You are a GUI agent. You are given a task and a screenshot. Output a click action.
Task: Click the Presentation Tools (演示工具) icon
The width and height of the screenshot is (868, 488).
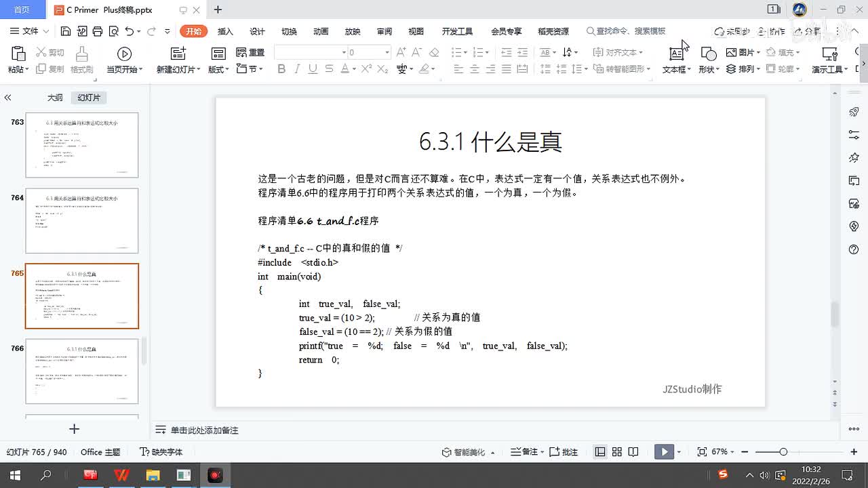(830, 54)
